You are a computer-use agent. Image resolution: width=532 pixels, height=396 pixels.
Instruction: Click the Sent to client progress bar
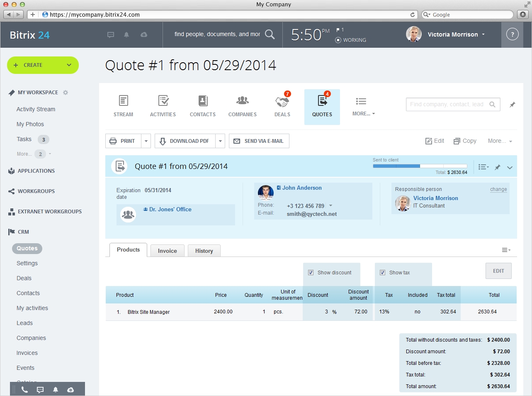point(419,166)
